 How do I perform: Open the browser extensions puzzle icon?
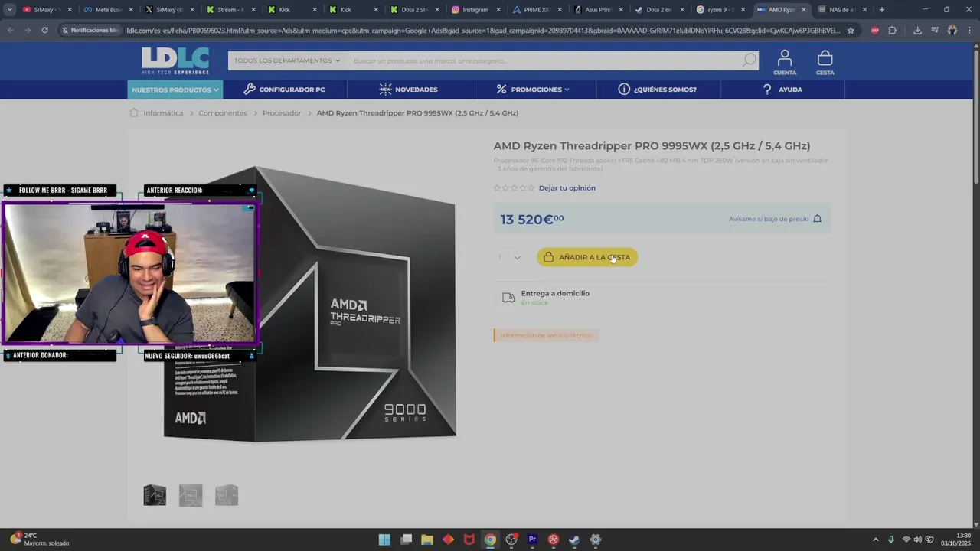[892, 31]
